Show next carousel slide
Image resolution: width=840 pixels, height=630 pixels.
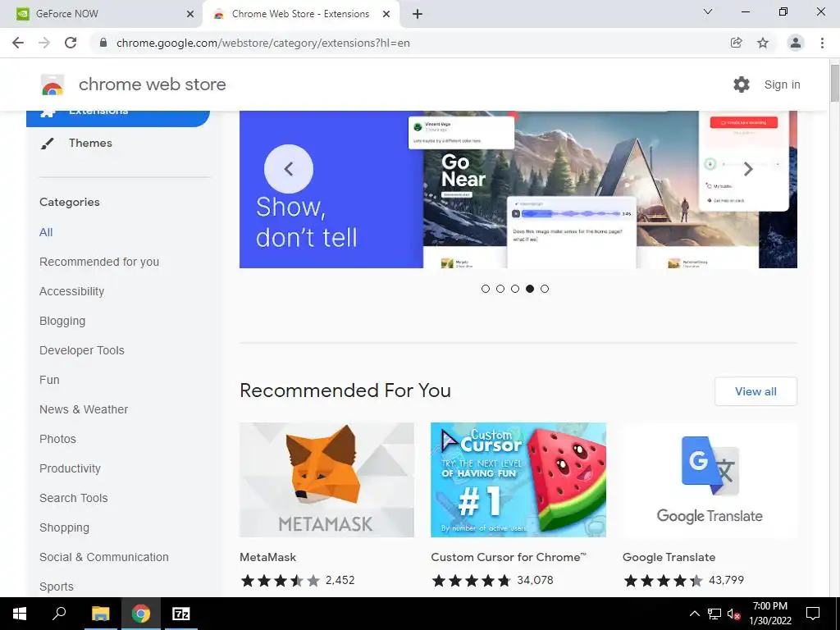tap(748, 169)
